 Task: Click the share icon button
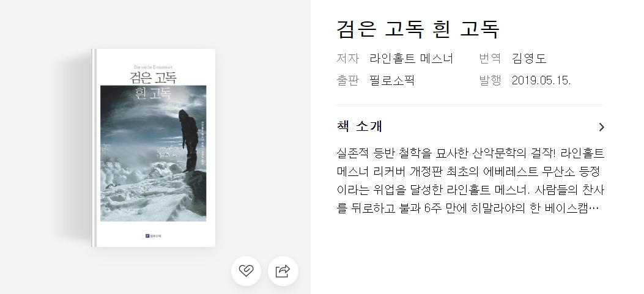283,271
